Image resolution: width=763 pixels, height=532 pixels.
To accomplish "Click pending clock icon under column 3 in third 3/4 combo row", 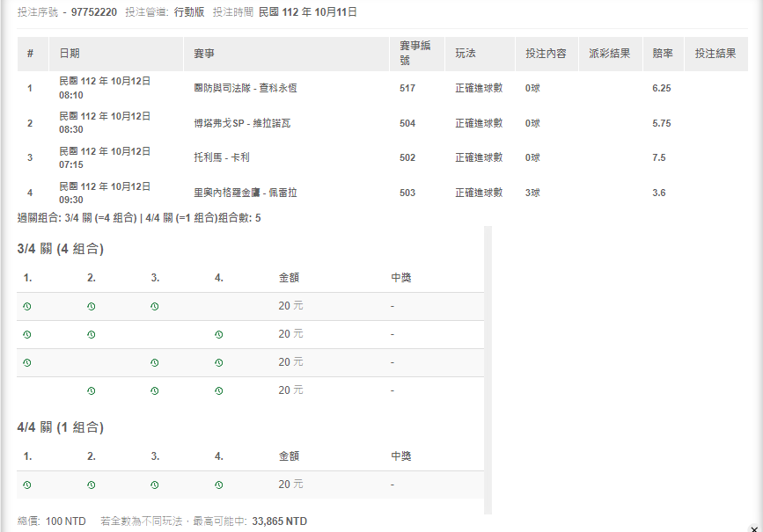I will [155, 362].
